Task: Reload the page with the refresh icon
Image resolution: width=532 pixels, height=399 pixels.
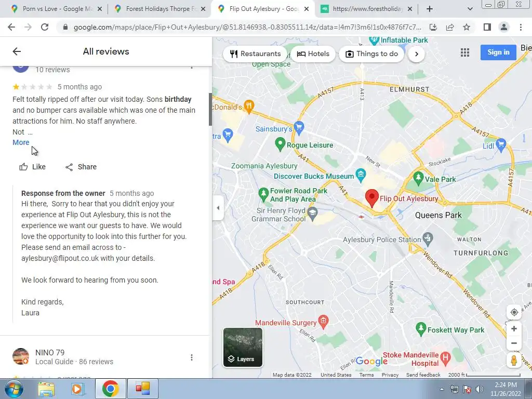Action: [x=45, y=27]
